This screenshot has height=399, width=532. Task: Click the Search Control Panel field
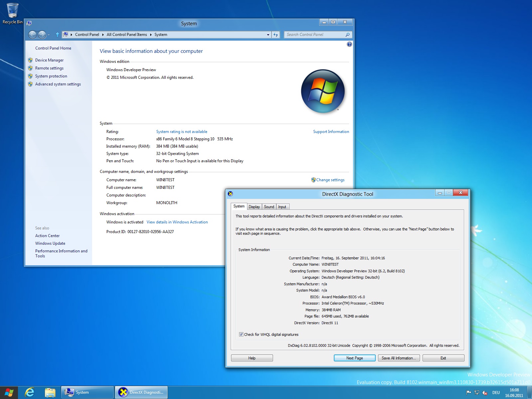pyautogui.click(x=314, y=35)
